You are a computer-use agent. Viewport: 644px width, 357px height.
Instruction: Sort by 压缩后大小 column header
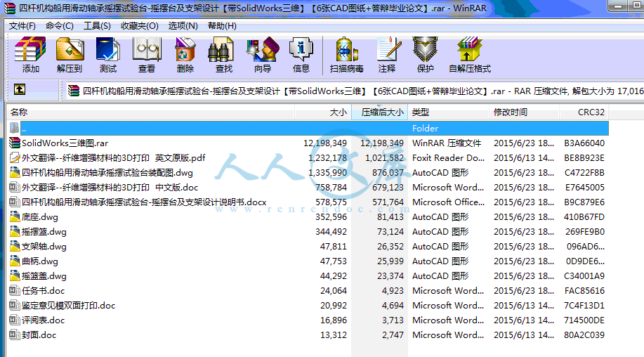(380, 112)
